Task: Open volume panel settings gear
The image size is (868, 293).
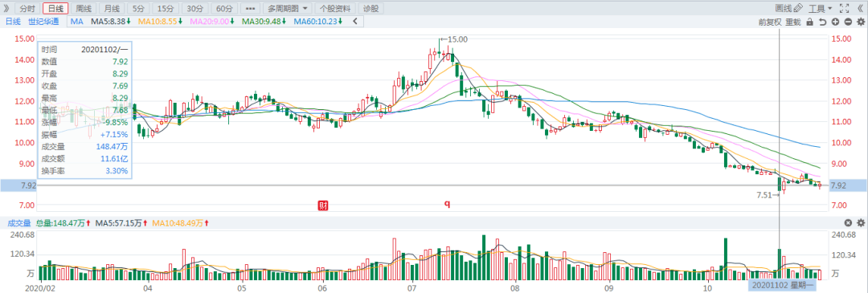Action: 860,223
